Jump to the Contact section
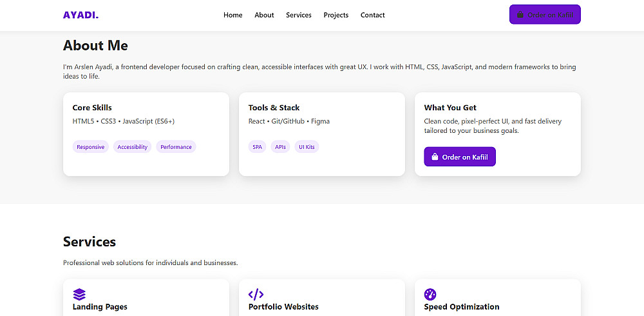644x316 pixels. 373,15
